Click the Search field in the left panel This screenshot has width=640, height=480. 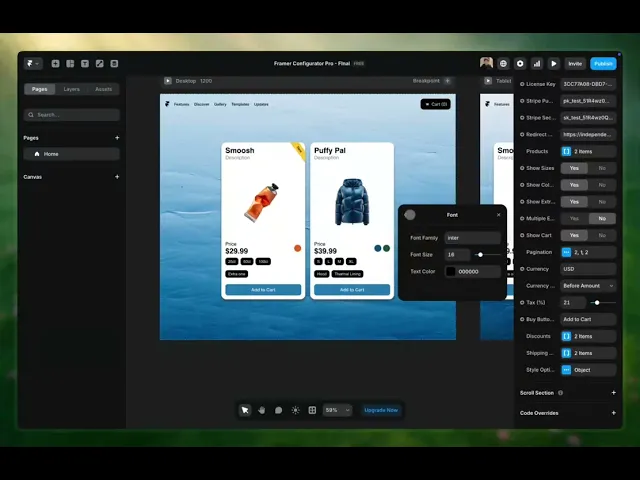coord(72,115)
